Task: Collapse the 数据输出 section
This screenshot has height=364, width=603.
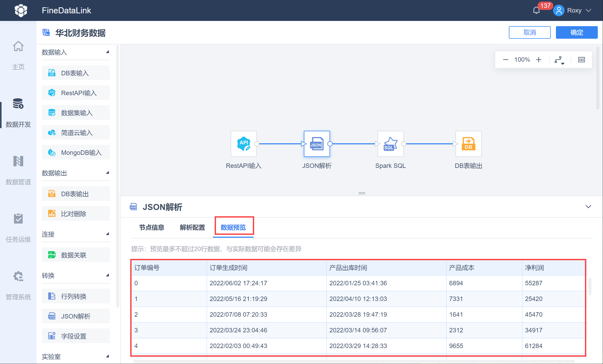Action: [107, 173]
